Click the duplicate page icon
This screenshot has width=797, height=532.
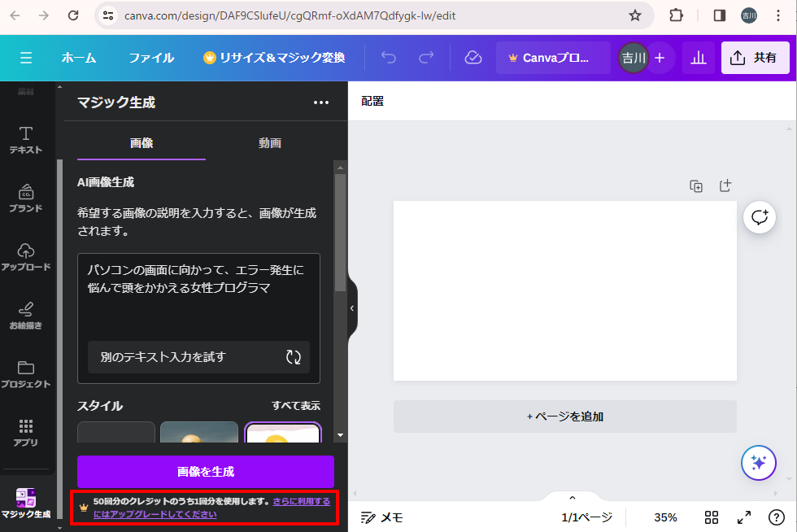point(696,186)
